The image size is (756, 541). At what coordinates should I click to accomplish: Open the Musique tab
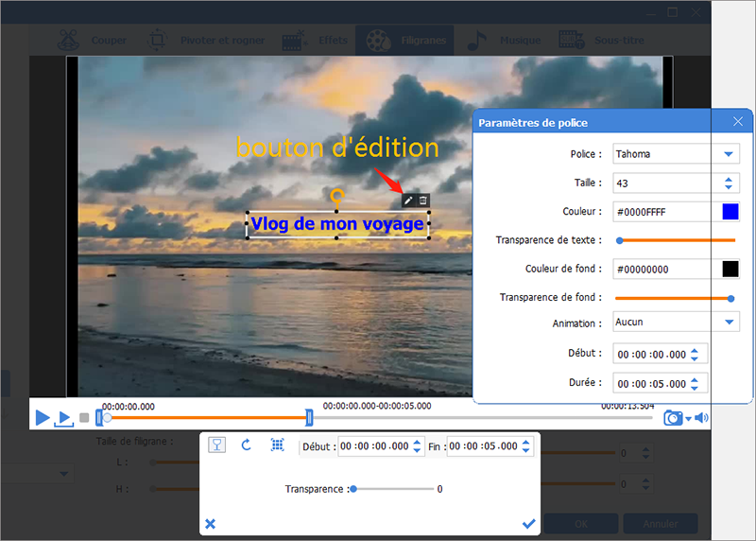pos(504,41)
